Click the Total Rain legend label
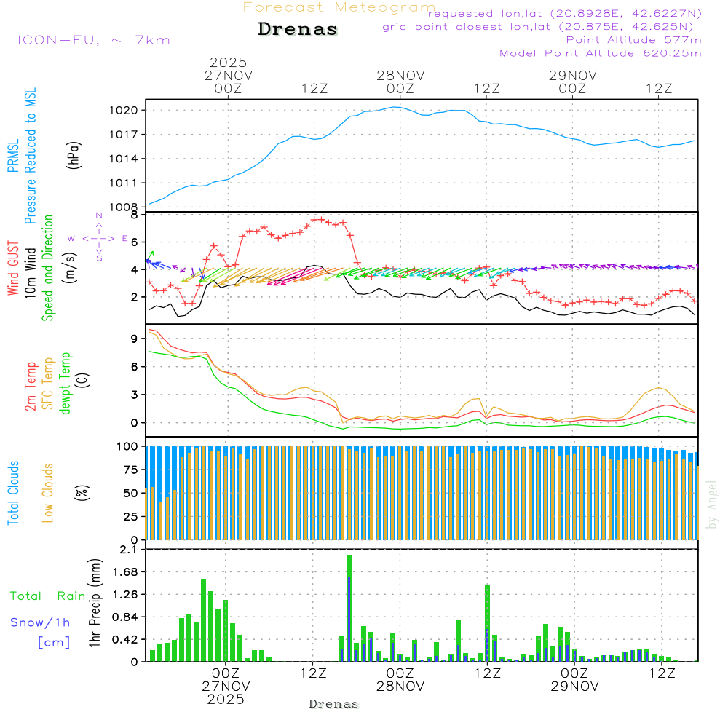 click(47, 596)
